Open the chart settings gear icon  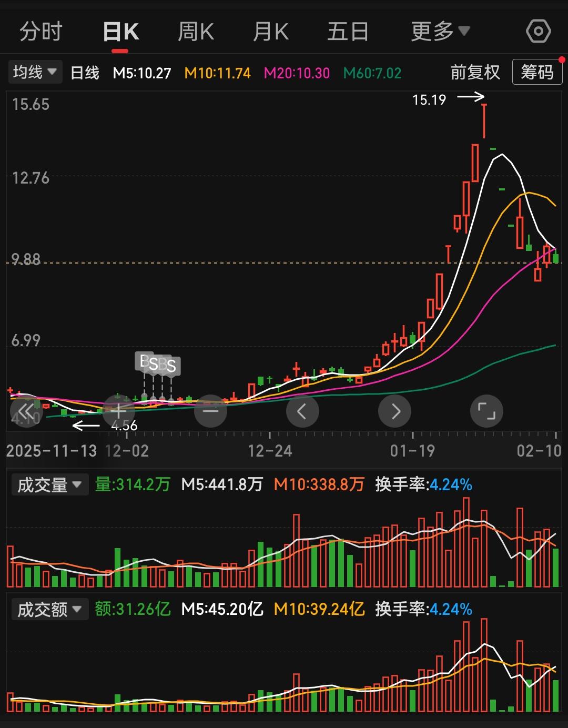click(x=539, y=31)
